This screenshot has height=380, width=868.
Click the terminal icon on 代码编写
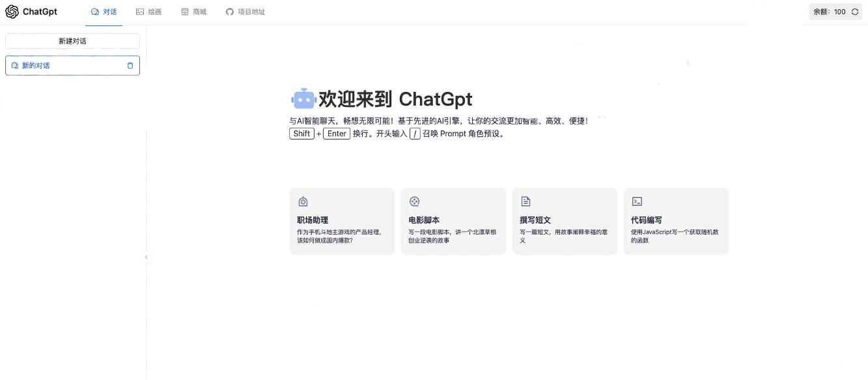[x=637, y=202]
